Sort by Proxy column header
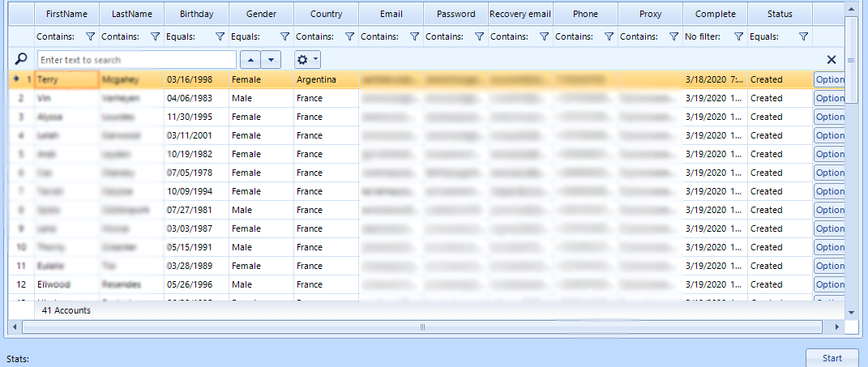The width and height of the screenshot is (868, 367). tap(650, 14)
